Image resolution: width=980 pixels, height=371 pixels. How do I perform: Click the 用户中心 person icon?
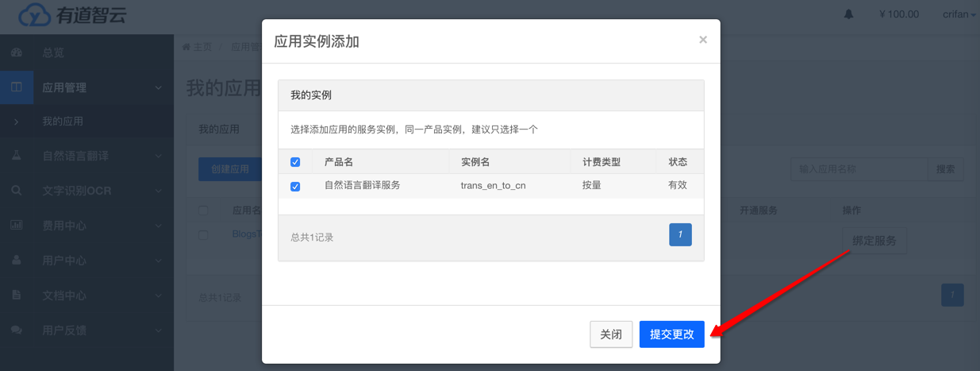[x=17, y=261]
